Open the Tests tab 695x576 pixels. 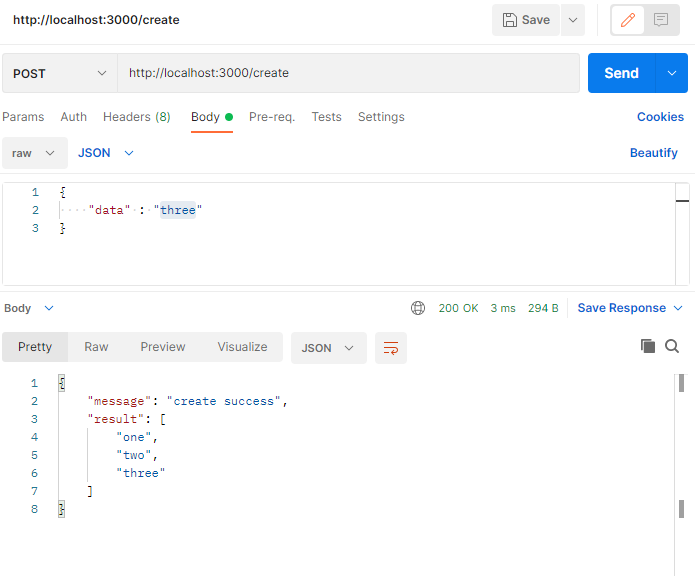[326, 117]
